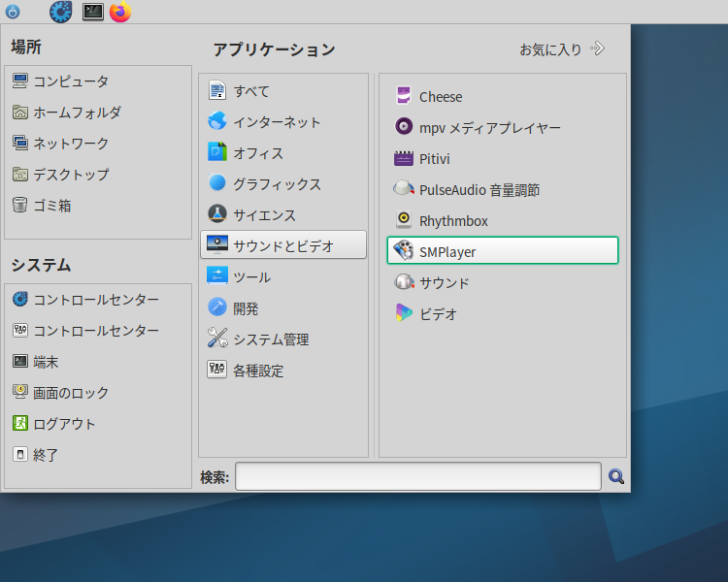Launch Control Center from the top panel
The width and height of the screenshot is (728, 582).
tap(61, 12)
